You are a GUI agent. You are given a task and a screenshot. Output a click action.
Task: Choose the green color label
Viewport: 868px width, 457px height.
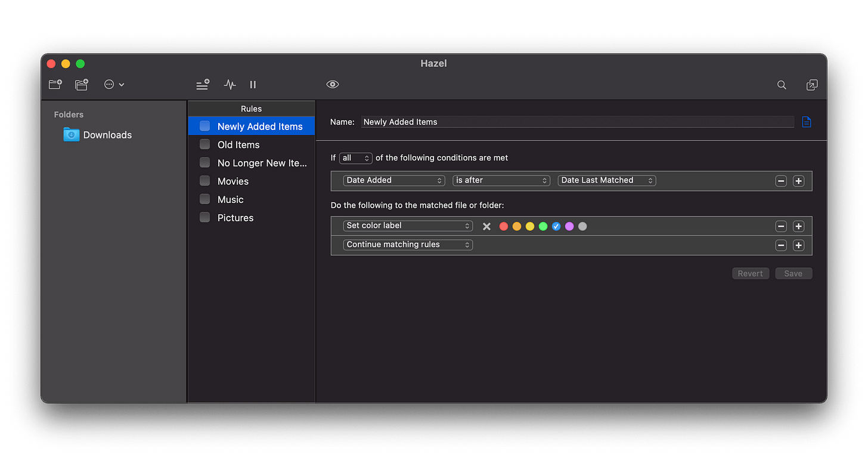[543, 226]
